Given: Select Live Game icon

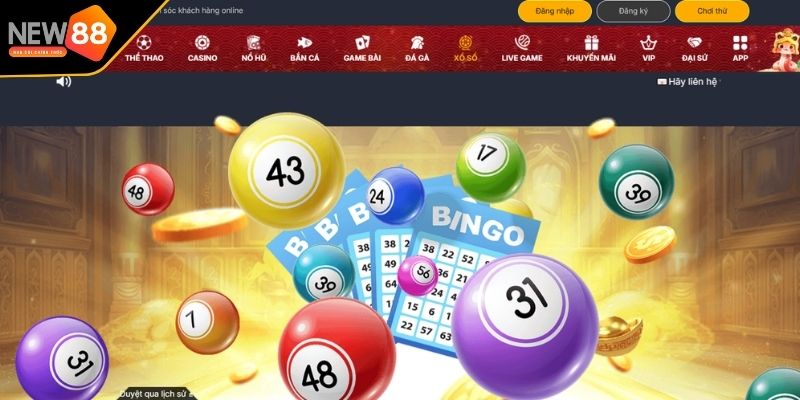Looking at the screenshot, I should tap(522, 42).
